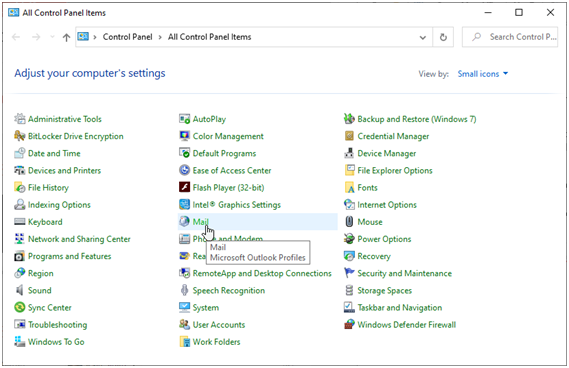Open the Power Options icon

pos(349,238)
